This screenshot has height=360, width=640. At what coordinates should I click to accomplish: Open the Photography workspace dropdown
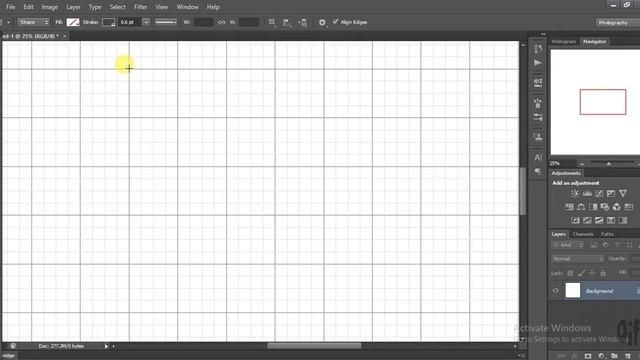[x=618, y=22]
